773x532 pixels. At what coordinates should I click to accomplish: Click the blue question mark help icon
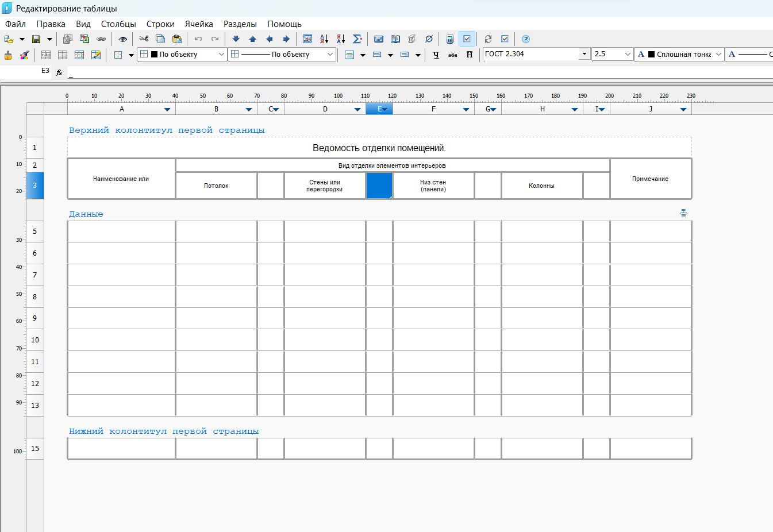pos(525,39)
